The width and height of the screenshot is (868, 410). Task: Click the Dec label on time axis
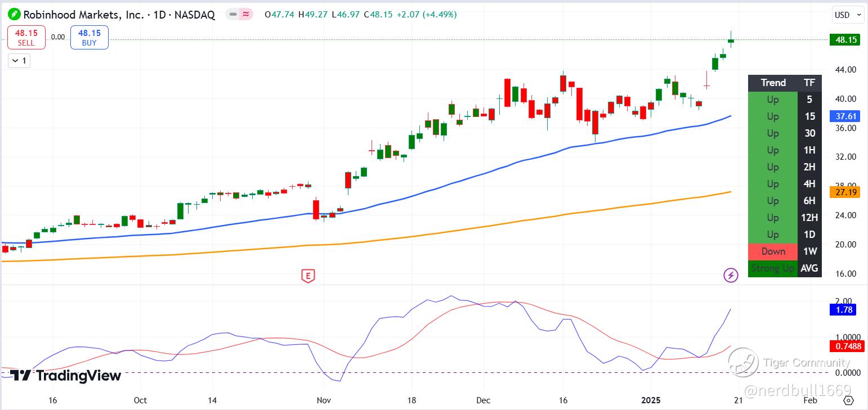coord(484,400)
